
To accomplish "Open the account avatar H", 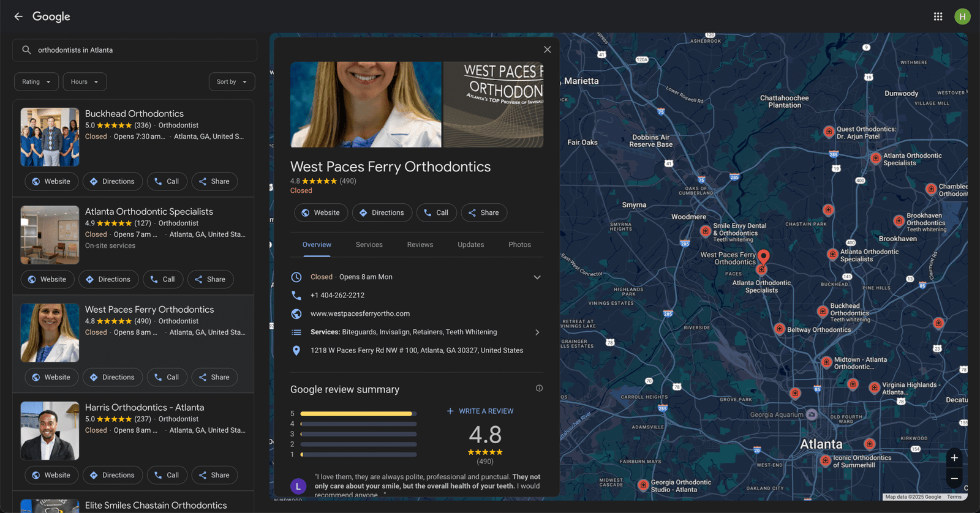I will [962, 17].
